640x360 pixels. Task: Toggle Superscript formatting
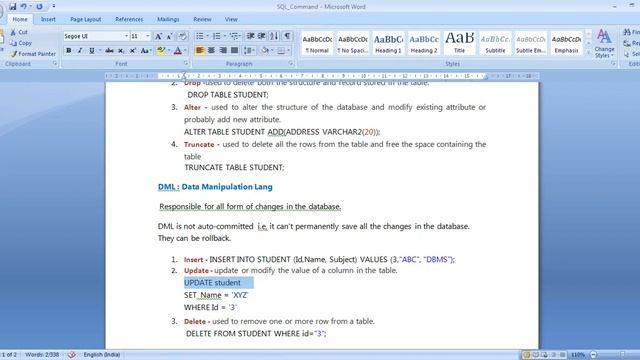click(133, 51)
